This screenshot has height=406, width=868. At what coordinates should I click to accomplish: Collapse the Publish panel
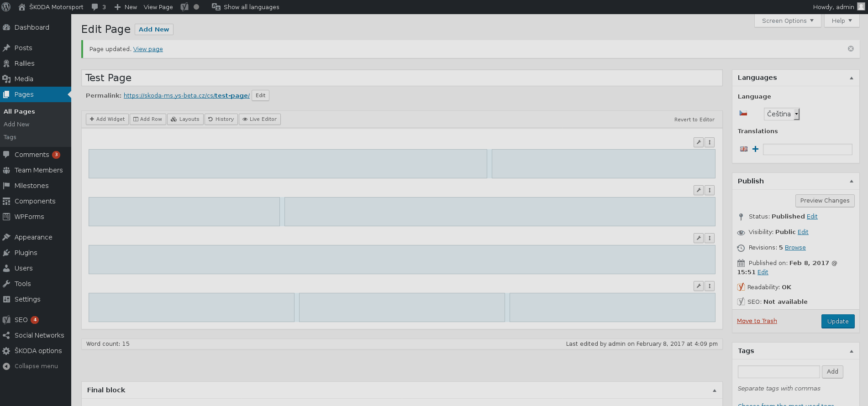852,181
